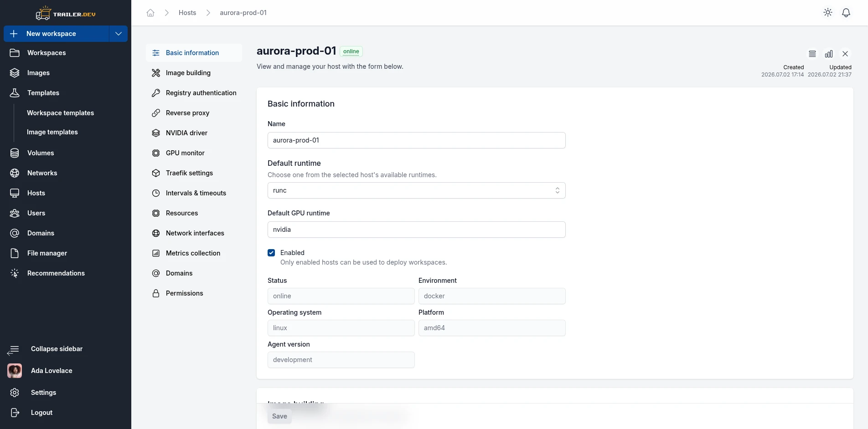The height and width of the screenshot is (429, 868).
Task: Click Permissions lock icon
Action: [x=156, y=293]
